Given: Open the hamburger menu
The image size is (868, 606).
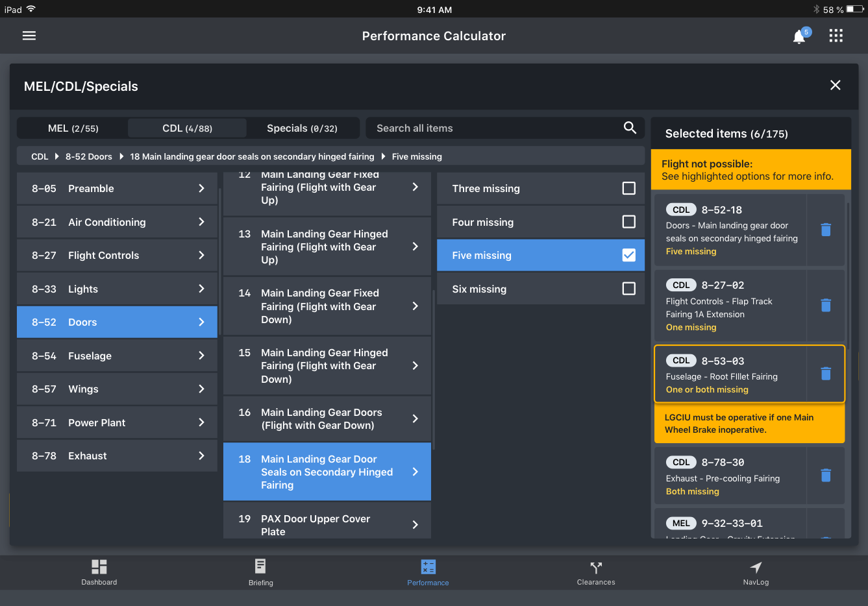Looking at the screenshot, I should coord(29,36).
